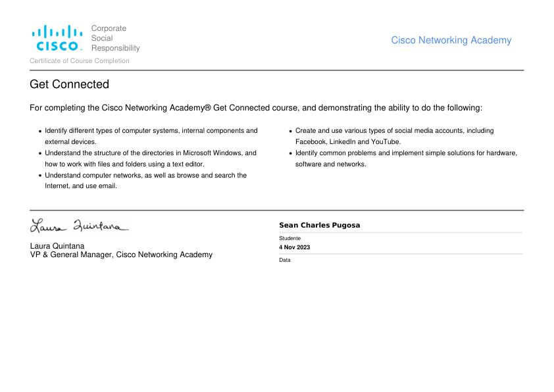Click the Cisco Networking Academy header text

point(451,40)
